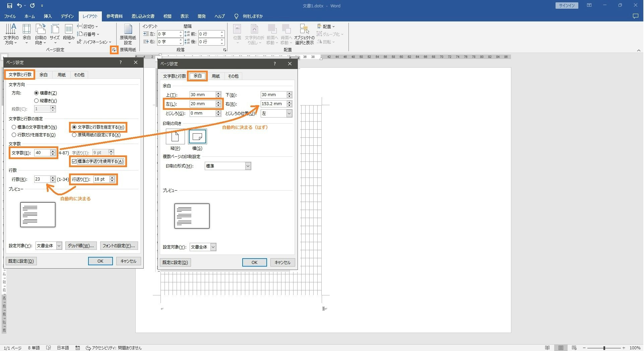Screen dimensions: 644x351
Task: Click the 左 left margin input field
Action: (203, 104)
